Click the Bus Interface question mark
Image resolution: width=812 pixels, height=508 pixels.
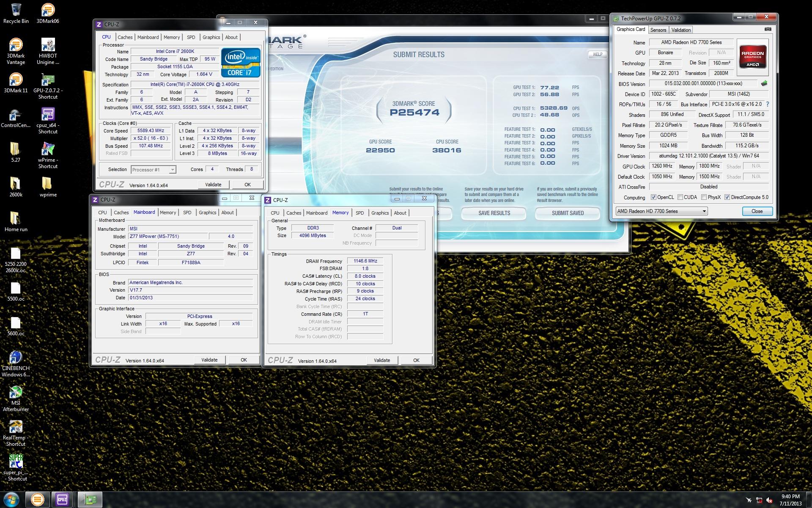pyautogui.click(x=768, y=104)
